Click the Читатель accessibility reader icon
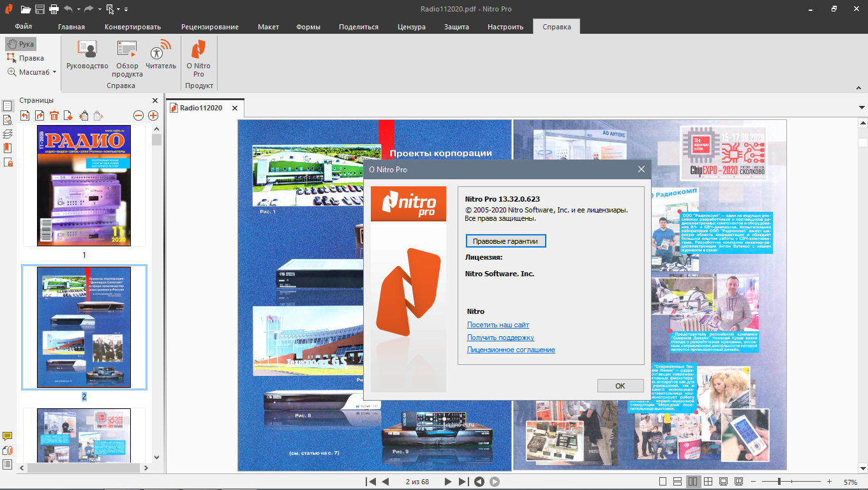 point(161,56)
